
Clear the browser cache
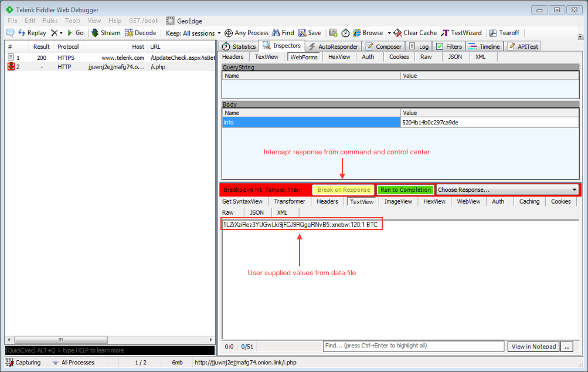pos(415,33)
